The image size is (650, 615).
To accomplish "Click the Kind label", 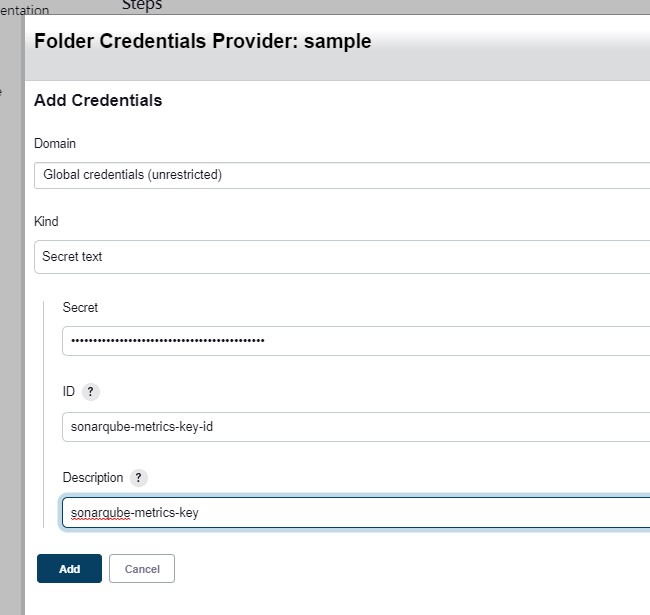I will click(46, 221).
